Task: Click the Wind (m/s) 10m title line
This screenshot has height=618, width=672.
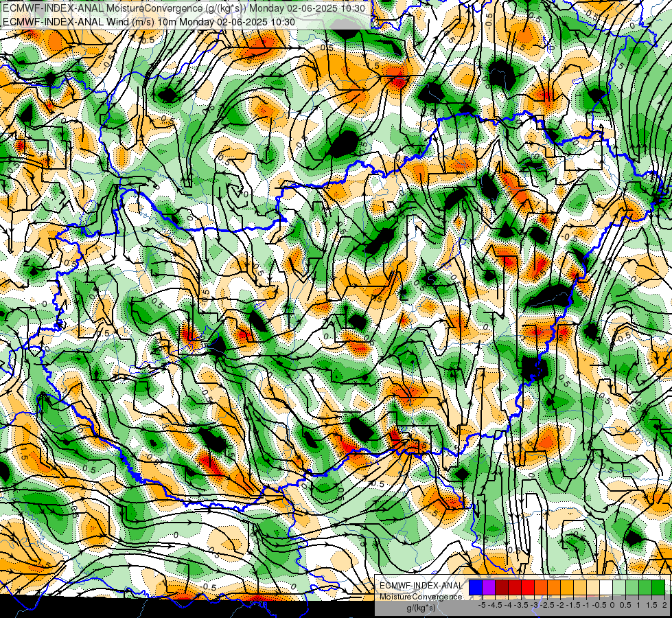Action: click(149, 22)
